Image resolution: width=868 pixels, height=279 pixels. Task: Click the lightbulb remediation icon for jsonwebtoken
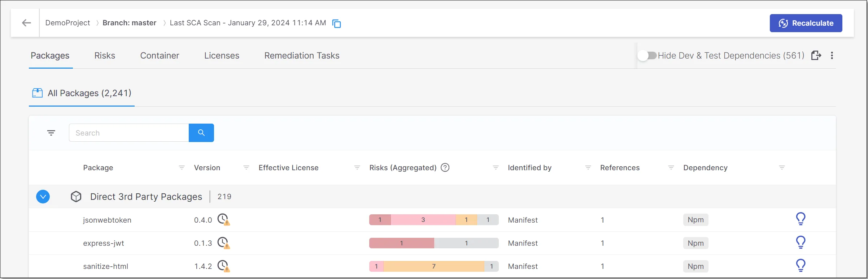tap(801, 219)
